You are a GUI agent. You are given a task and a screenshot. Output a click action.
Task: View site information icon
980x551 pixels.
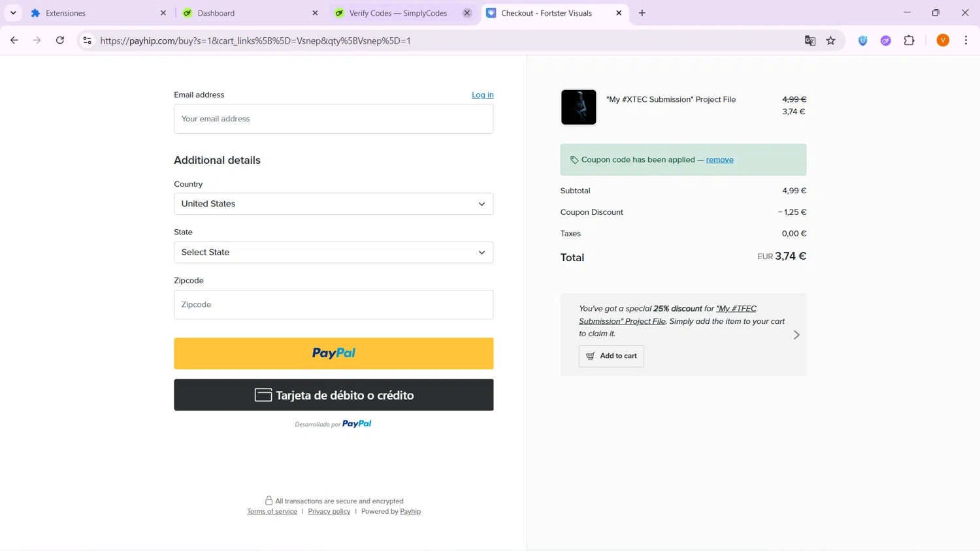click(87, 40)
